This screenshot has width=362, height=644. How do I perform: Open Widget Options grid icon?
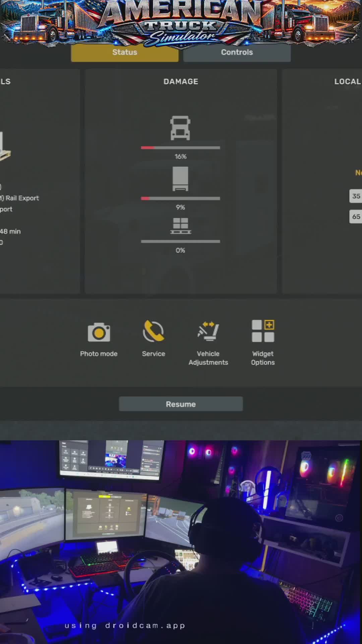263,331
